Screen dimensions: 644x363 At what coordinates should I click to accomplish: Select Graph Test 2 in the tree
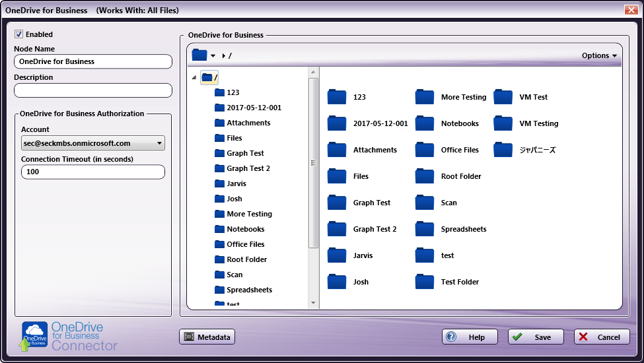click(x=242, y=168)
